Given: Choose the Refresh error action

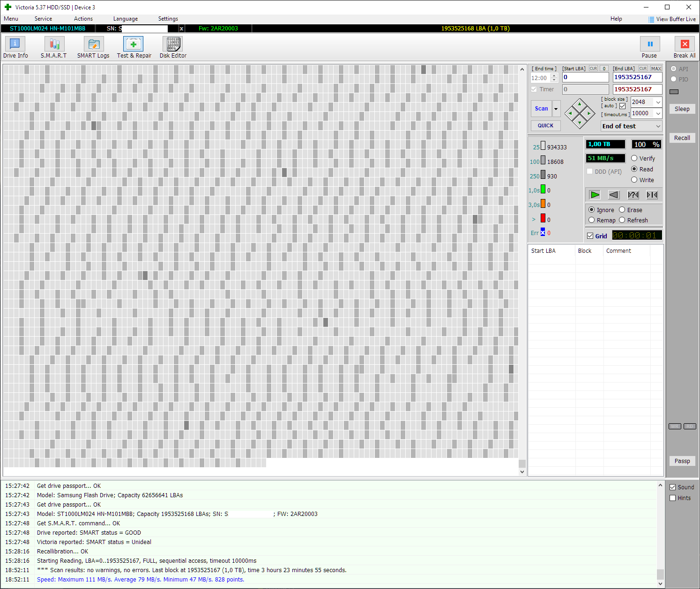Looking at the screenshot, I should coord(622,220).
